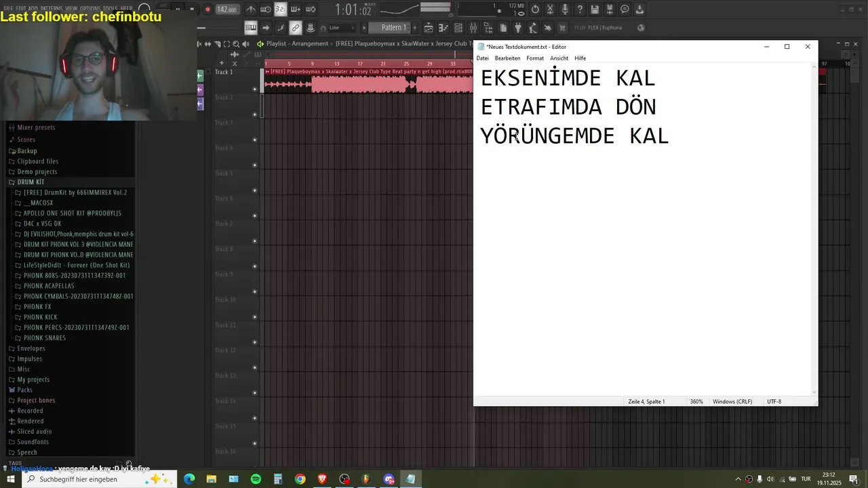The height and width of the screenshot is (488, 868).
Task: Expand the My projects folder
Action: click(x=33, y=380)
